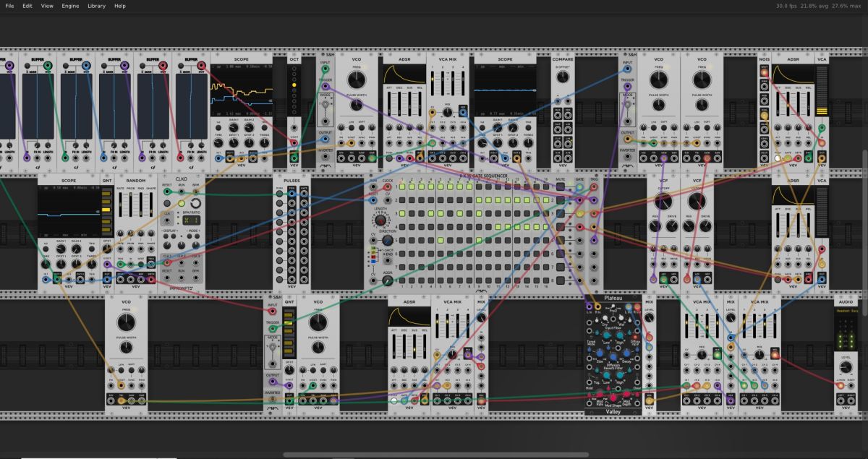Open the Edit menu
Viewport: 868px width, 459px height.
tap(27, 6)
